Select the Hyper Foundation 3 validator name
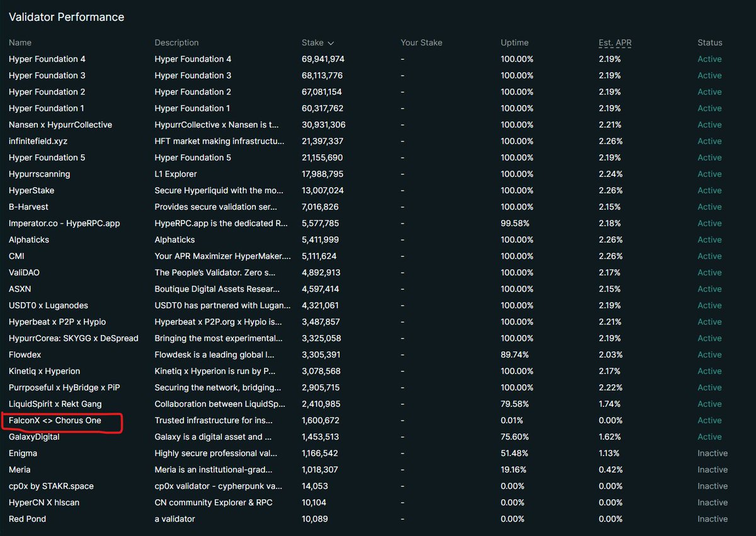756x536 pixels. [47, 76]
